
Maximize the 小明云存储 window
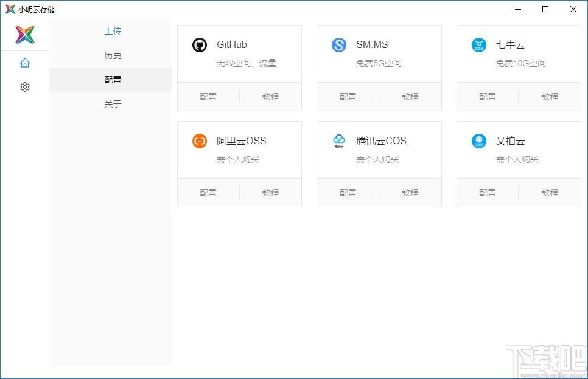pyautogui.click(x=545, y=9)
